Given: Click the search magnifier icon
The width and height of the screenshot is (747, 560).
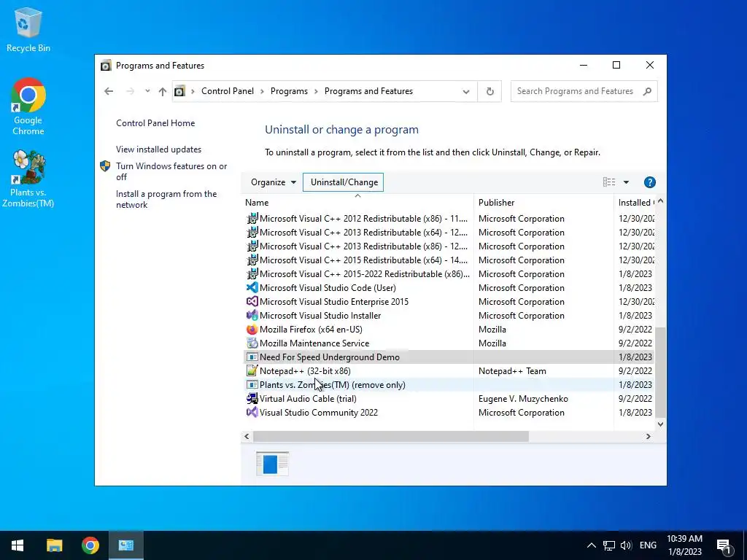Looking at the screenshot, I should [647, 91].
